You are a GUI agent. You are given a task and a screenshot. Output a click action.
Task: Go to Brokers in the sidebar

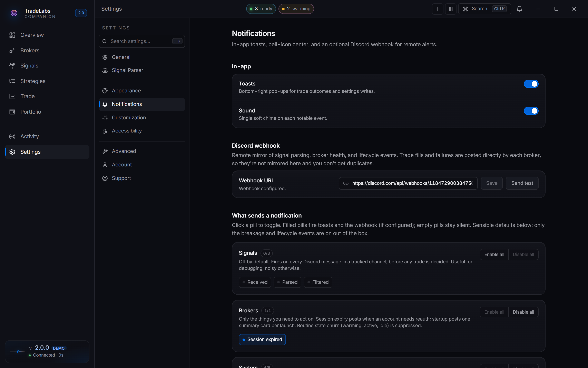(x=47, y=50)
